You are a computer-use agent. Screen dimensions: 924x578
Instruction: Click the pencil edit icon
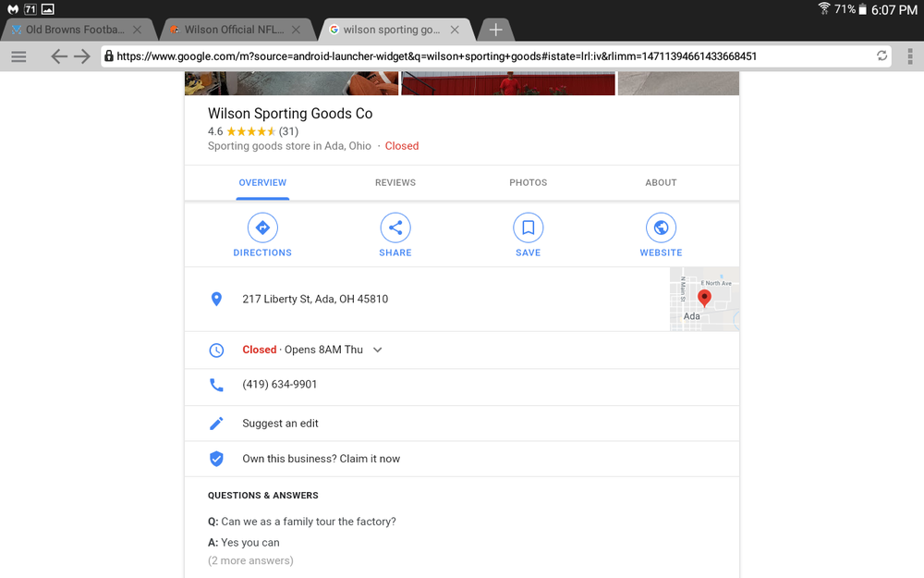216,424
